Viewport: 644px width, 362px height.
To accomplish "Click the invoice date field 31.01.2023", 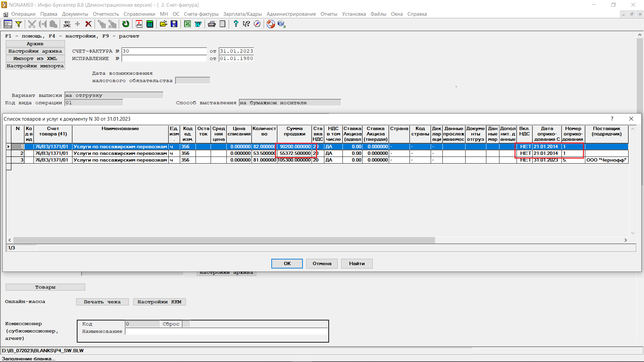I will [x=236, y=51].
